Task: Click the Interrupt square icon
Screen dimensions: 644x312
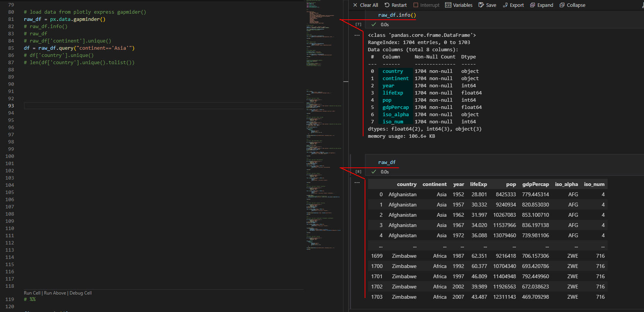Action: point(416,5)
